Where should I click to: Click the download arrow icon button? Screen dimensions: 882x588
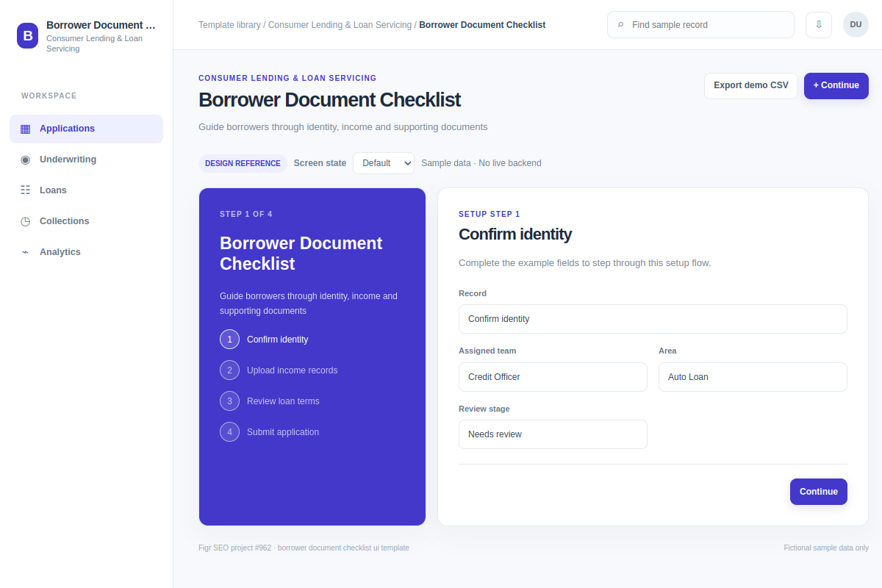(819, 25)
